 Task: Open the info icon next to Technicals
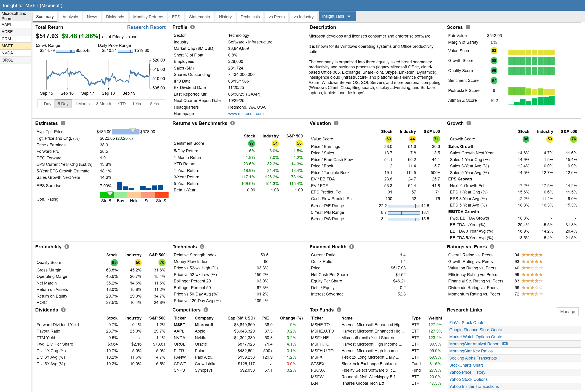point(202,247)
